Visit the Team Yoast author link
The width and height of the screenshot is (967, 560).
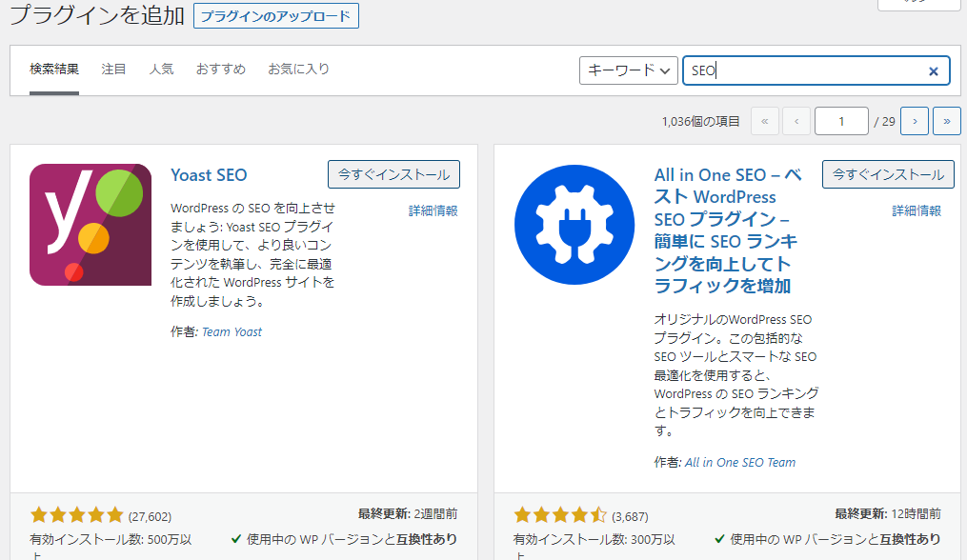coord(232,331)
